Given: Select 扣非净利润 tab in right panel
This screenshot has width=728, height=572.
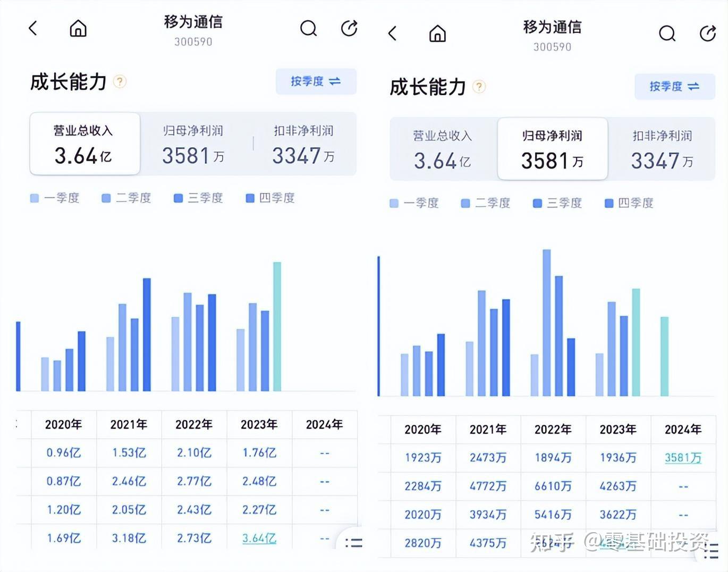Looking at the screenshot, I should tap(662, 149).
